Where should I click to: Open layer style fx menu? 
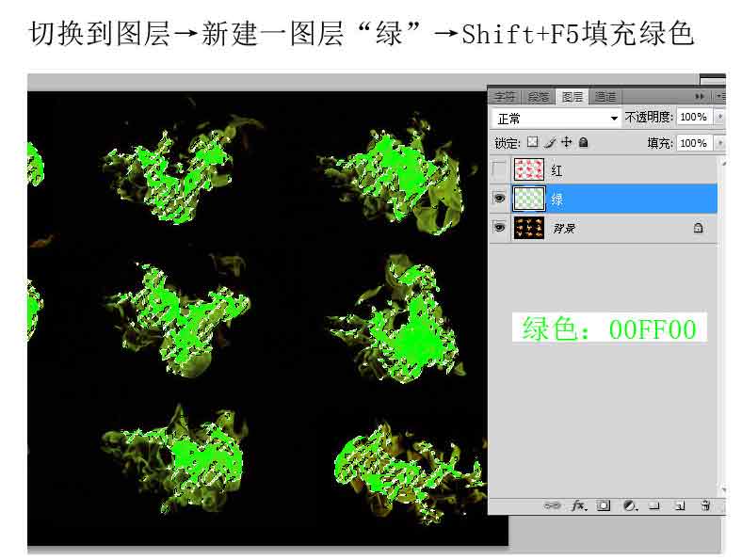click(x=578, y=505)
